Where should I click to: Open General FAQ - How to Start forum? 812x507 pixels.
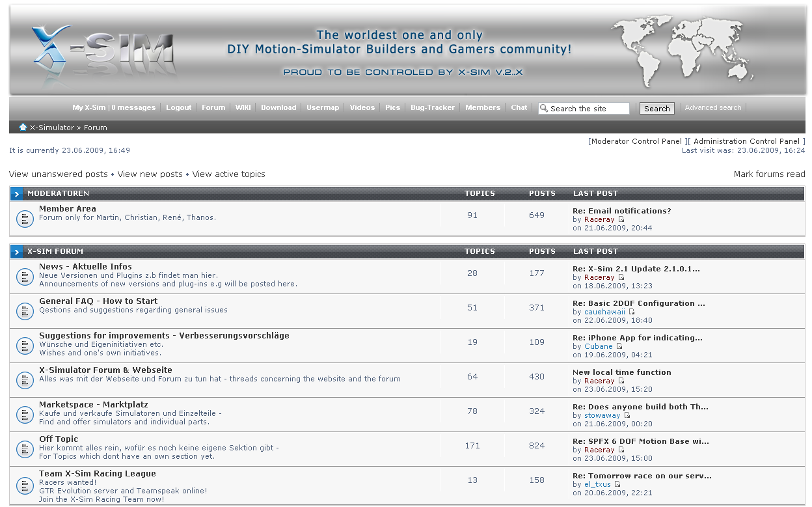(98, 301)
